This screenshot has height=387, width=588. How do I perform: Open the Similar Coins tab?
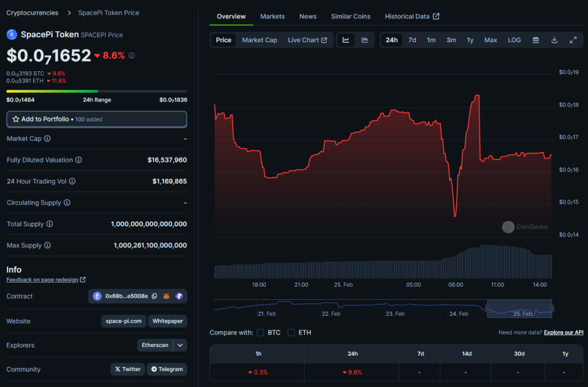tap(351, 17)
